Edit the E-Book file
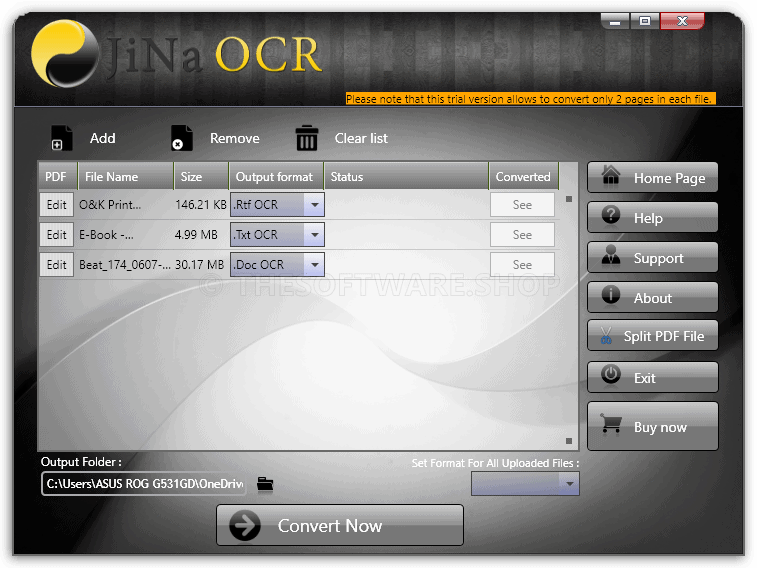The width and height of the screenshot is (757, 568). pyautogui.click(x=56, y=235)
